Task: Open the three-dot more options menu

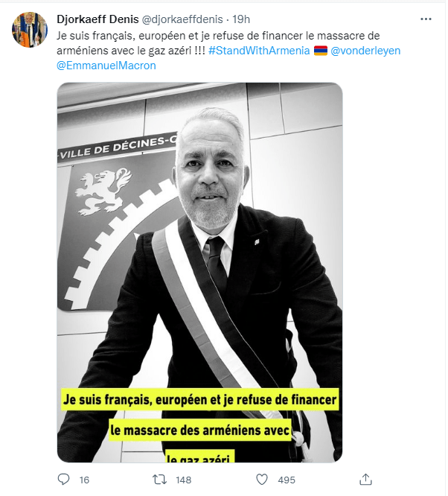Action: [426, 19]
